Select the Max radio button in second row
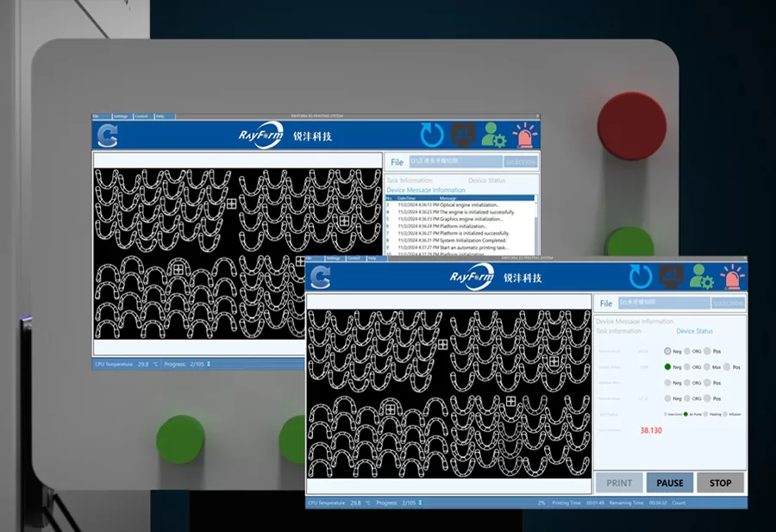 click(x=707, y=367)
